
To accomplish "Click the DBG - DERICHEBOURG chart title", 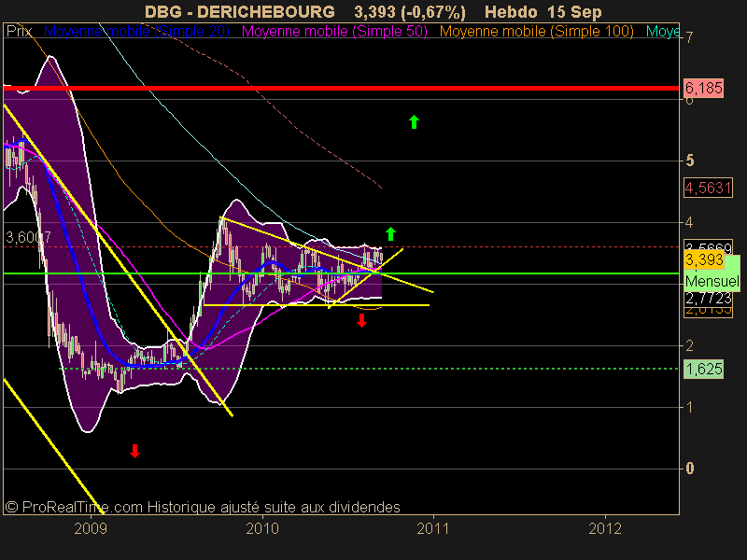I will tap(240, 11).
